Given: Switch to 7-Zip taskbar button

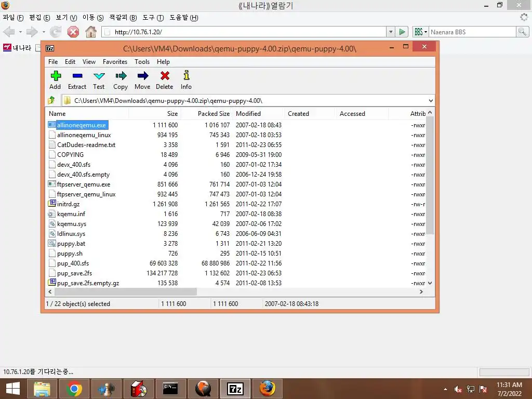Looking at the screenshot, I should (x=235, y=389).
